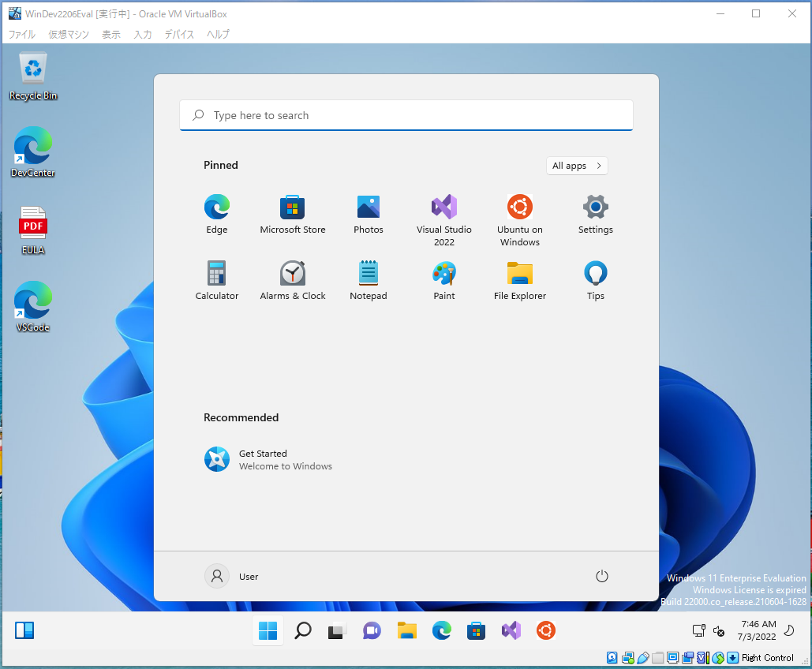The width and height of the screenshot is (812, 669).
Task: Click the Right Control host key label
Action: pyautogui.click(x=768, y=658)
